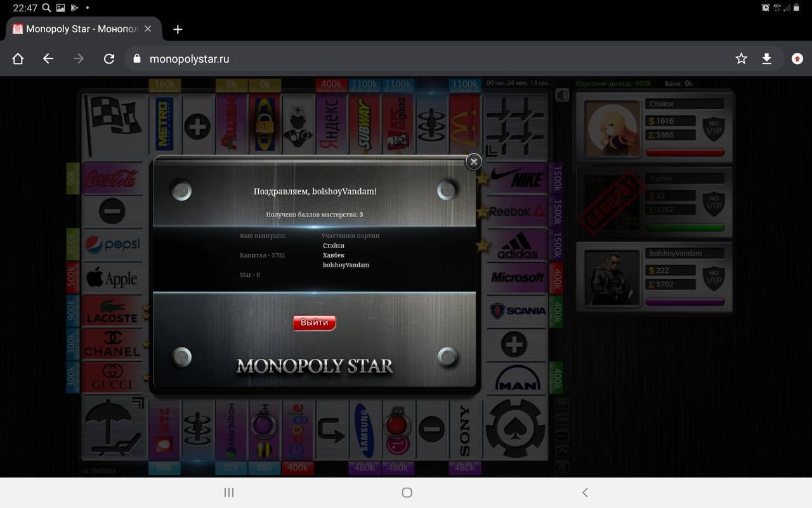This screenshot has height=508, width=812.
Task: Select the KFC board cell
Action: tap(398, 125)
